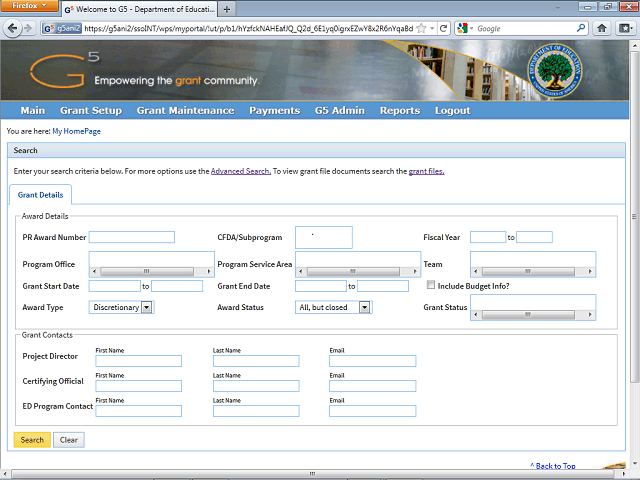This screenshot has width=640, height=480.
Task: Click Project Director Last Name field
Action: 256,361
